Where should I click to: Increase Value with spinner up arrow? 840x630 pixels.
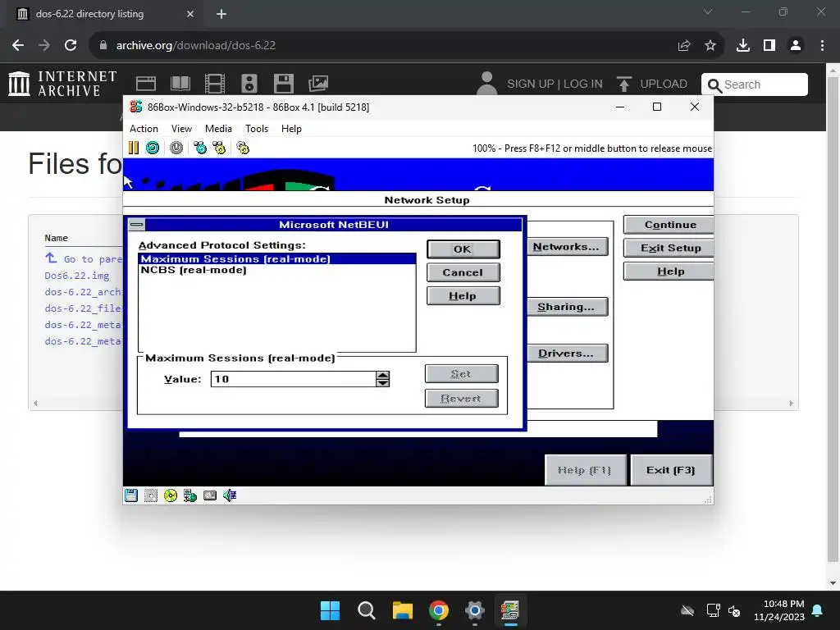coord(382,375)
